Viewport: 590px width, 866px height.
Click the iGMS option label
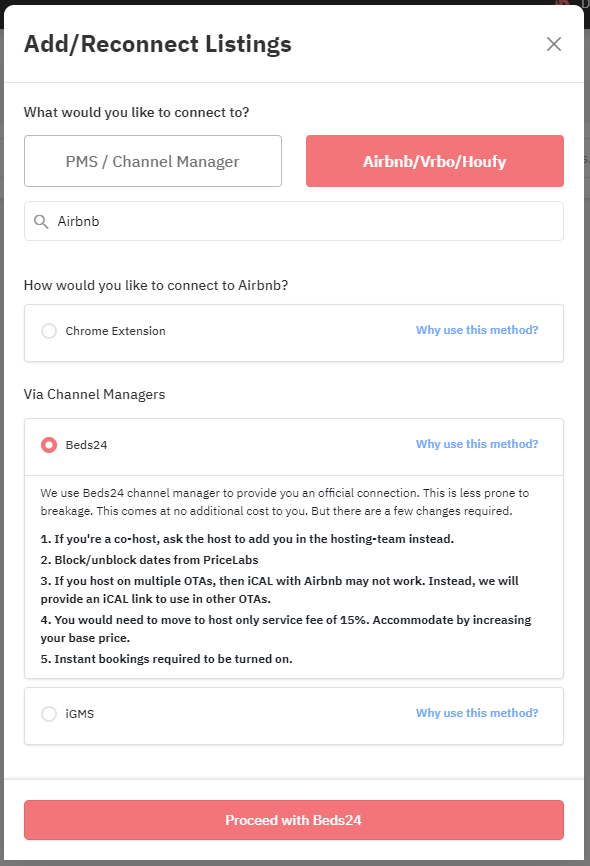tap(80, 714)
